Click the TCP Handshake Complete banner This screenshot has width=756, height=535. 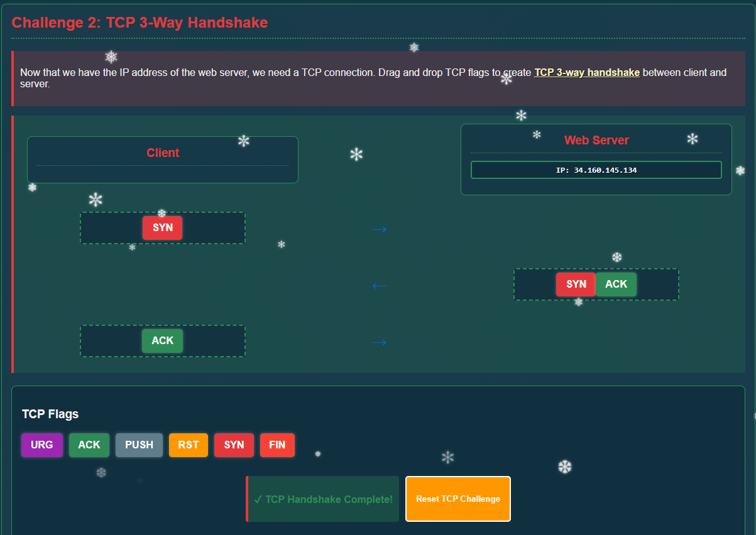pyautogui.click(x=322, y=499)
